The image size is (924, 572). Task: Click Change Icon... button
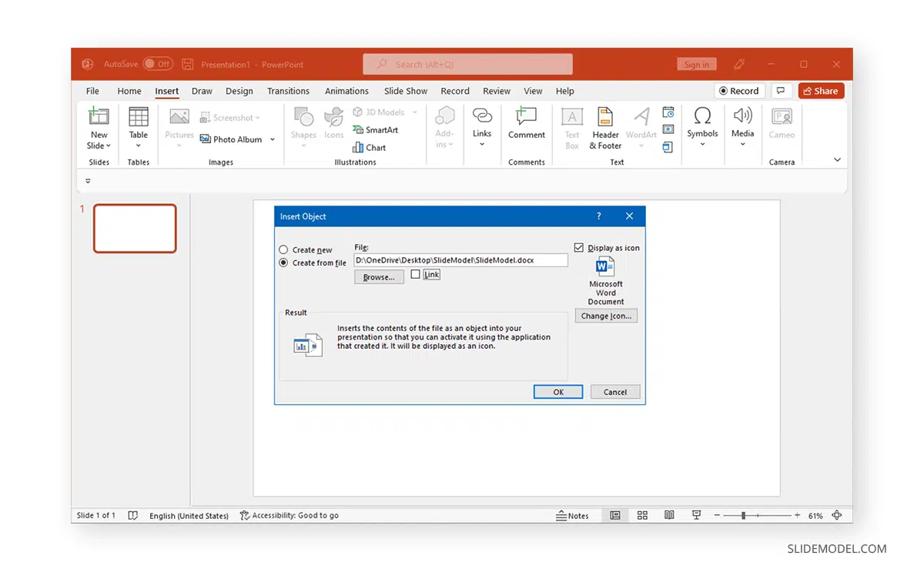coord(606,316)
